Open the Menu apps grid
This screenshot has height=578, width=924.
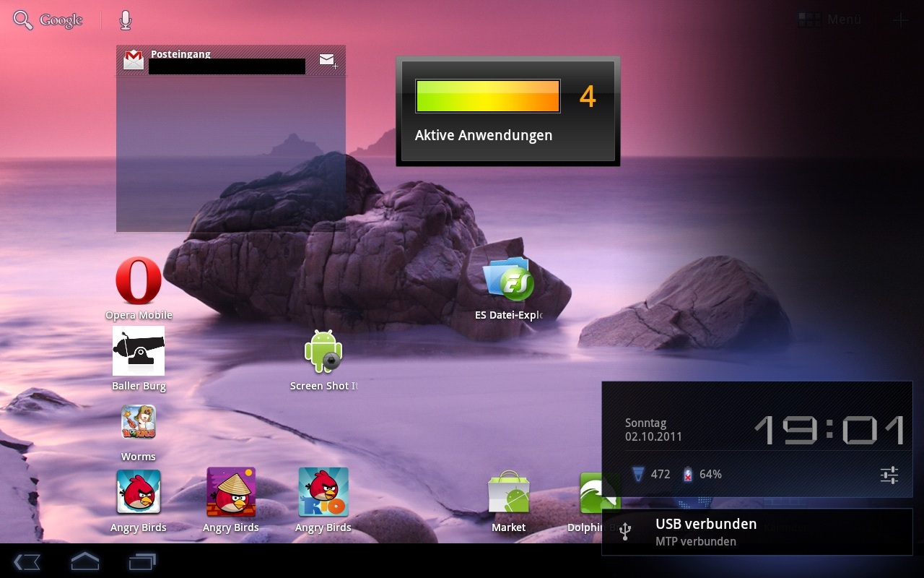pos(830,20)
